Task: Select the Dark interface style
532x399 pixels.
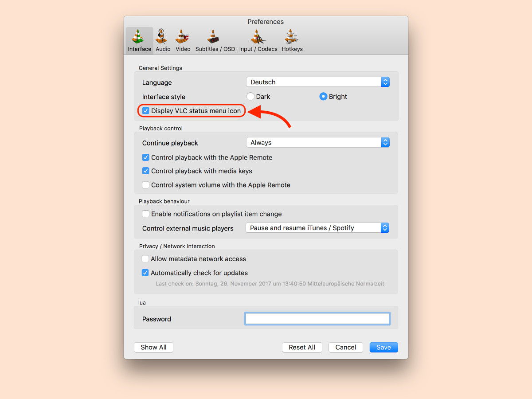Action: (x=250, y=96)
